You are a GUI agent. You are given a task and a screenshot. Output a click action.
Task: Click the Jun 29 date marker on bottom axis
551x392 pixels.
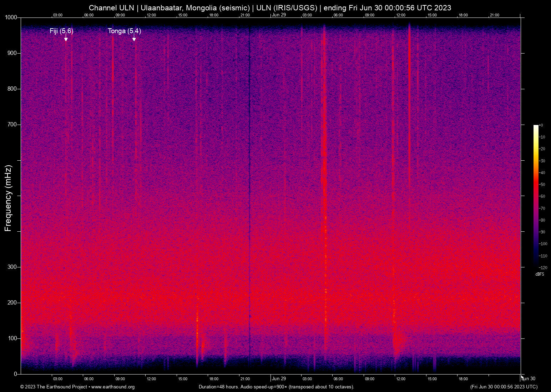point(279,379)
